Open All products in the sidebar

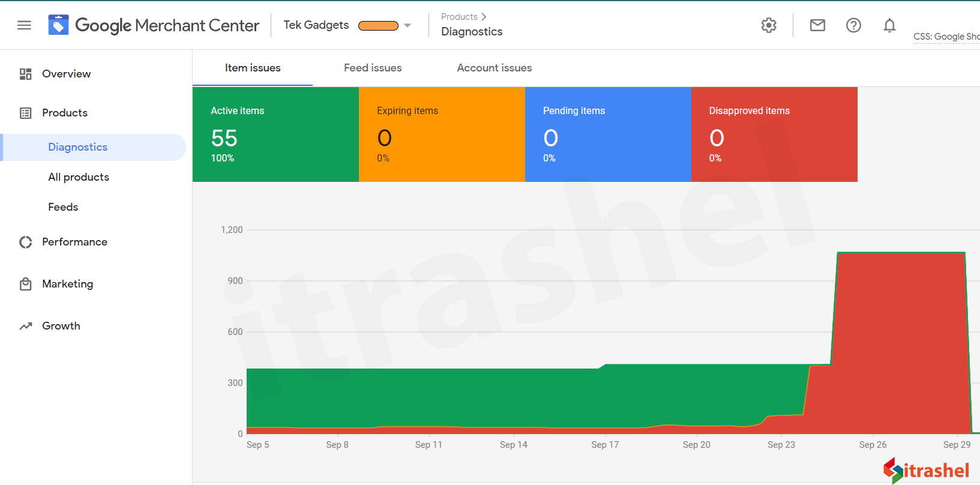pos(79,177)
